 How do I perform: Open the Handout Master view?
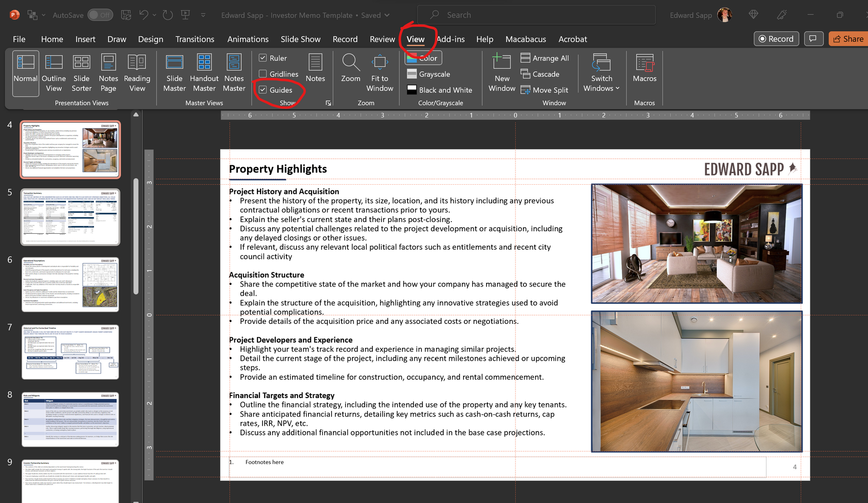204,72
